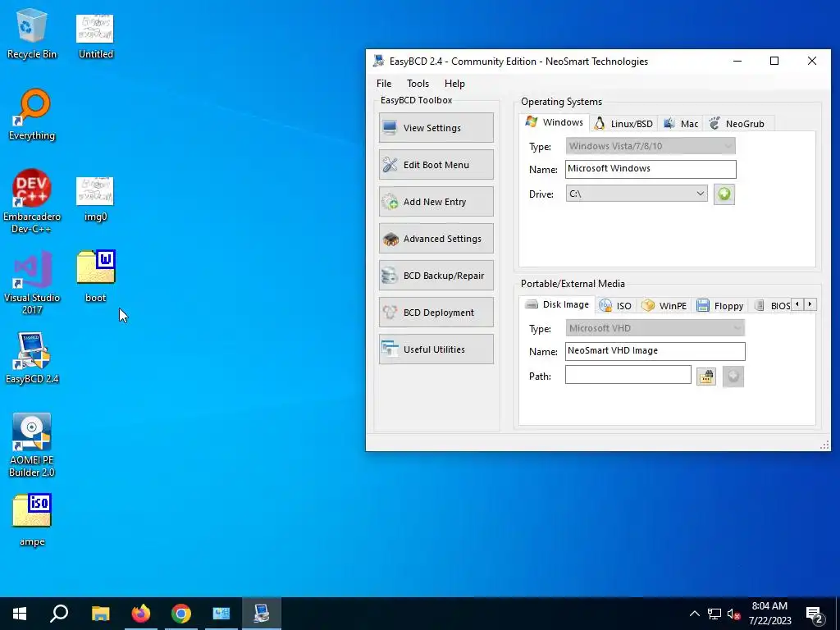Select Embarcadero Dev-C++ desktop shortcut

(x=32, y=201)
